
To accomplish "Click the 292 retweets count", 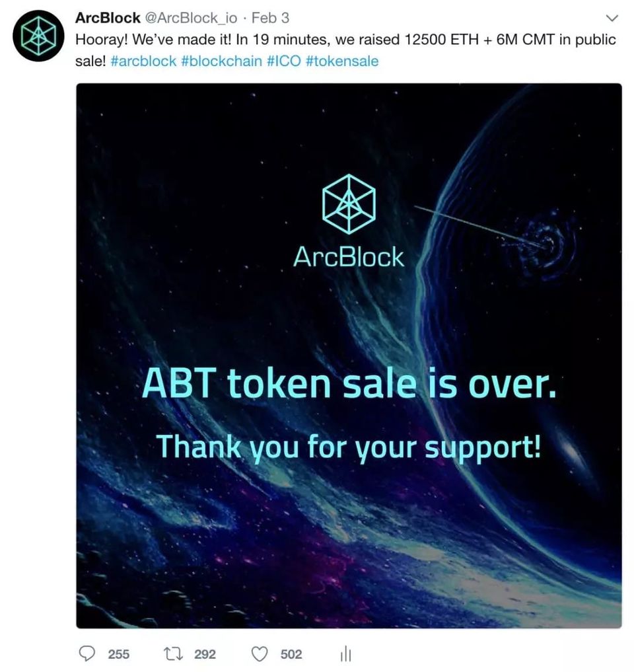I will [x=205, y=654].
